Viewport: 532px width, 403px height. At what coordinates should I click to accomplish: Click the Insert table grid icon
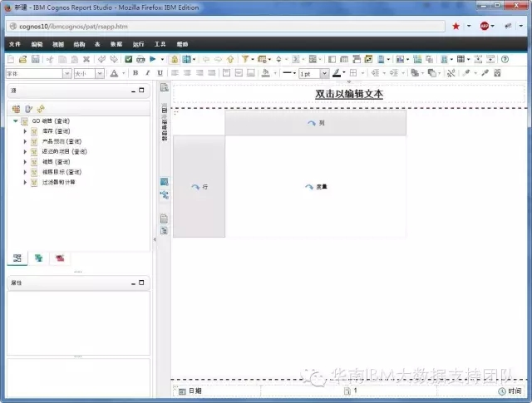(461, 59)
